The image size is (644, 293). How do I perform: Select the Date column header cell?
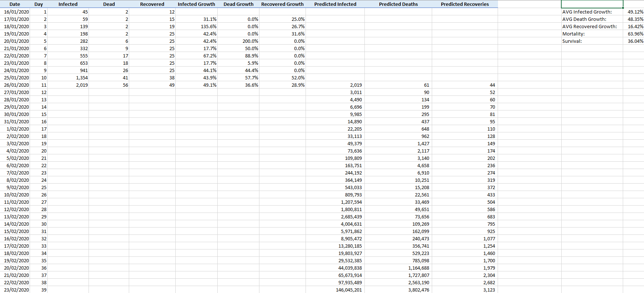coord(15,4)
